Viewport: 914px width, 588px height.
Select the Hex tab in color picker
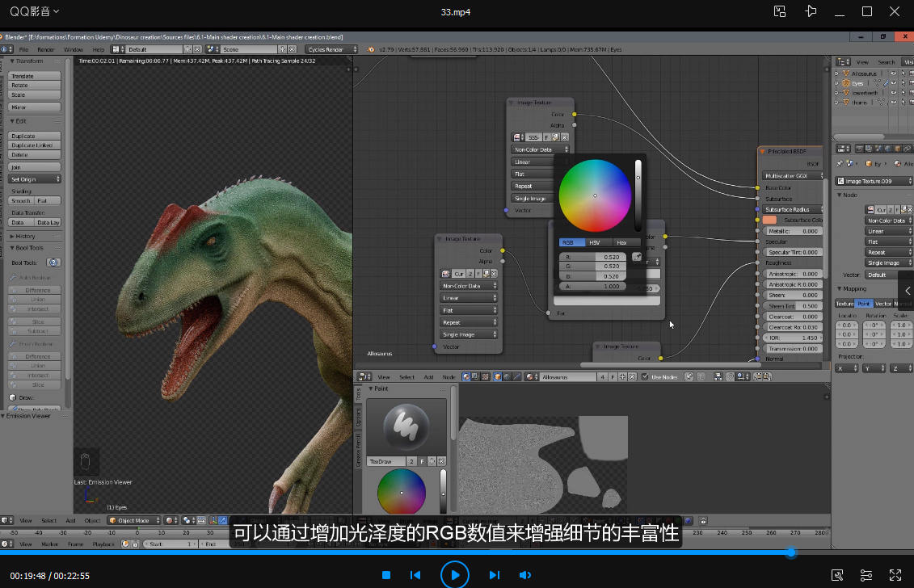click(625, 242)
